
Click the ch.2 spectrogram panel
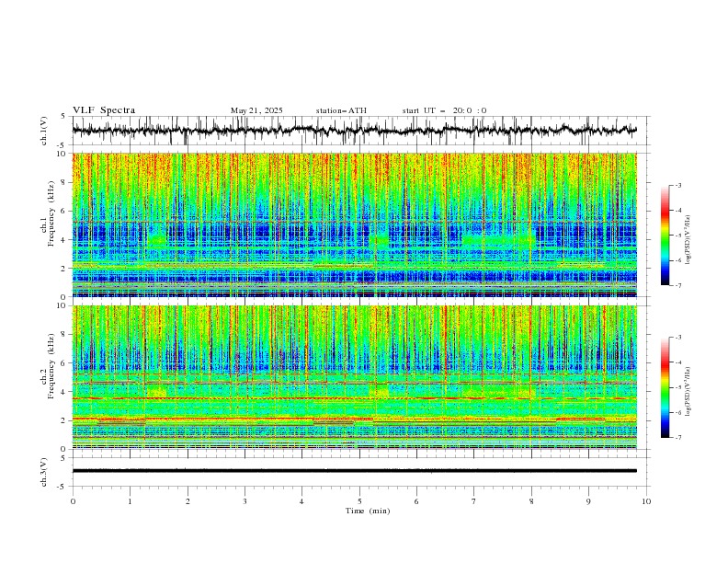tap(355, 377)
